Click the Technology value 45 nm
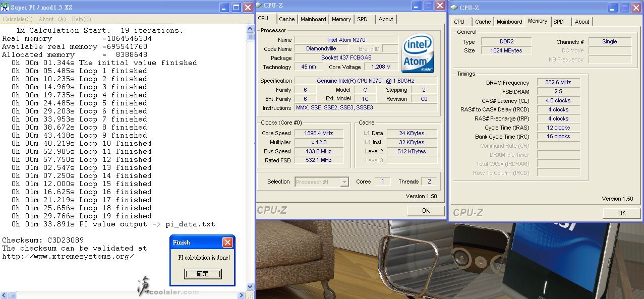The width and height of the screenshot is (644, 299). (x=308, y=67)
